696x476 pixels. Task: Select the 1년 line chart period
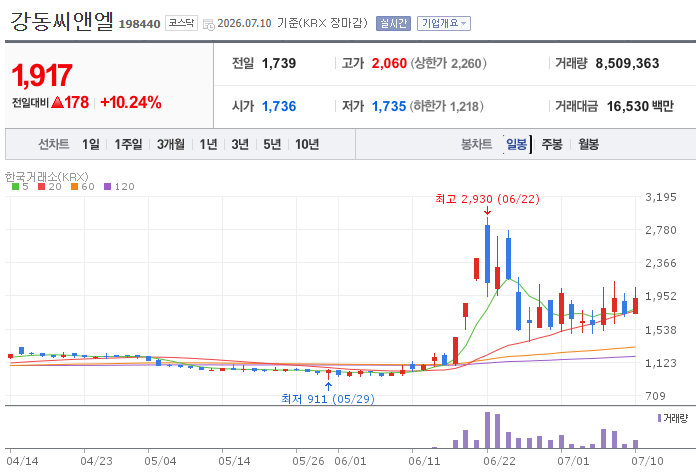(208, 144)
